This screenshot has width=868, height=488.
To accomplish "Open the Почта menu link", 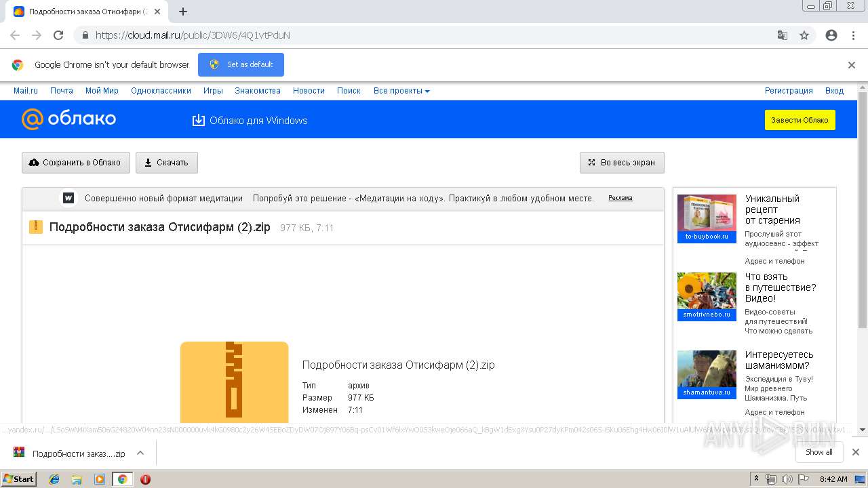I will click(x=62, y=91).
